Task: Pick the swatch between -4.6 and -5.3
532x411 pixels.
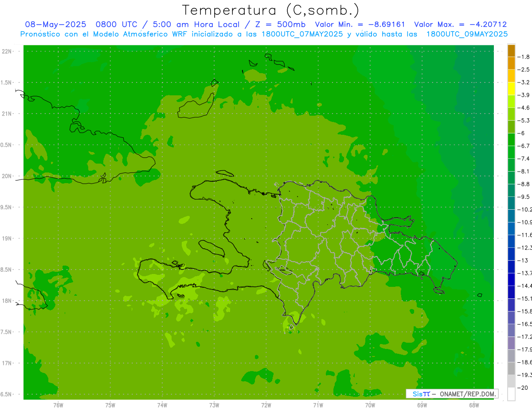Action: click(x=511, y=114)
